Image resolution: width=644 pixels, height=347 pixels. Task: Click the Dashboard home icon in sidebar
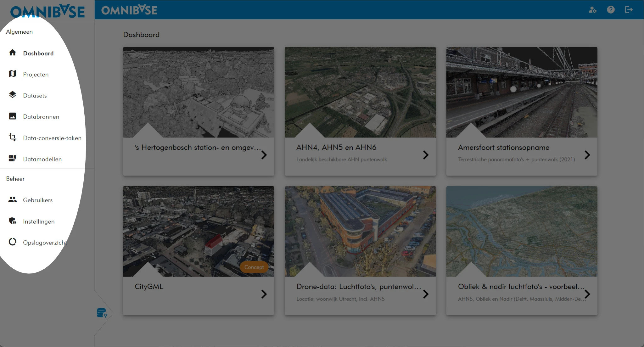pos(13,53)
